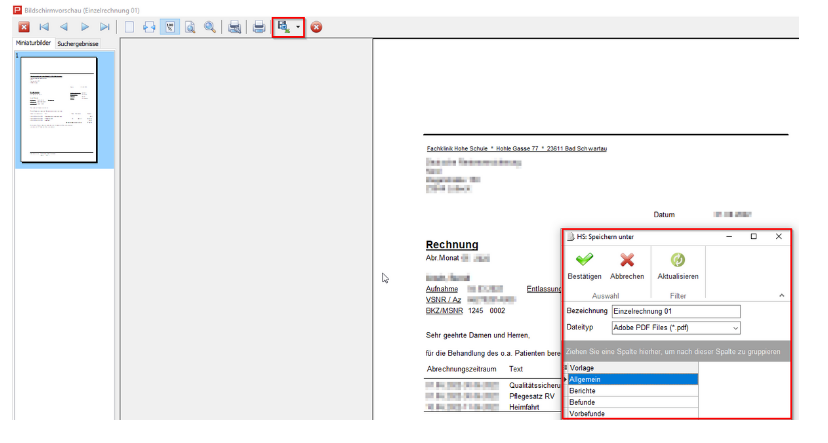Viewport: 828px width, 443px height.
Task: Jump to the last page
Action: pos(105,27)
